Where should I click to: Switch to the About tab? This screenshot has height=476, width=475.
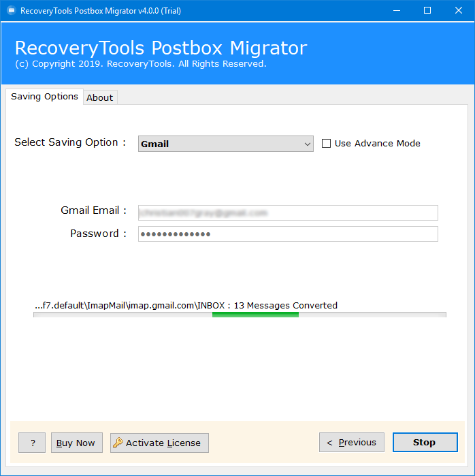pyautogui.click(x=100, y=98)
